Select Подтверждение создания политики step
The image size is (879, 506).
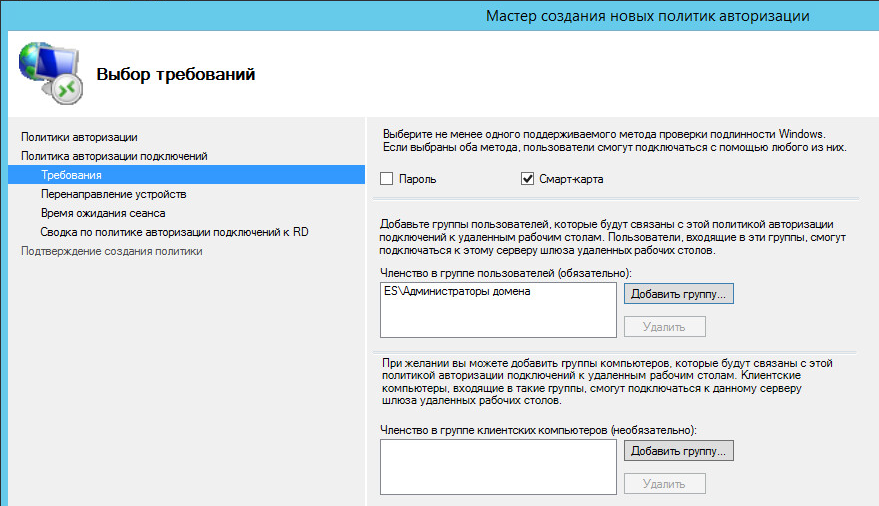click(112, 251)
